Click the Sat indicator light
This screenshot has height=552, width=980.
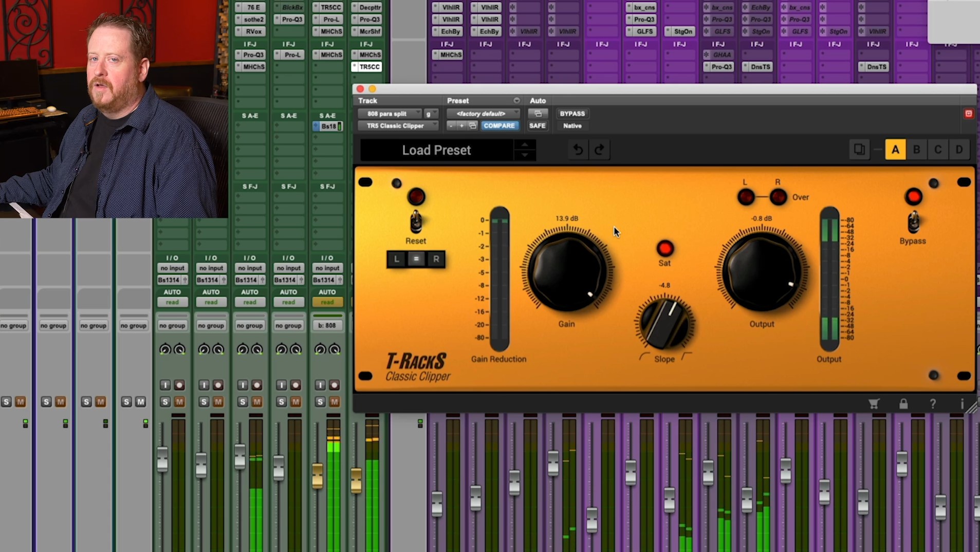click(x=665, y=249)
